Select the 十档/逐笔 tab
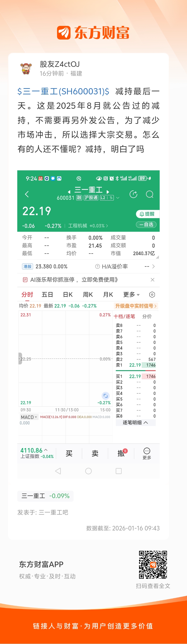Image resolution: width=187 pixels, height=644 pixels. (124, 316)
